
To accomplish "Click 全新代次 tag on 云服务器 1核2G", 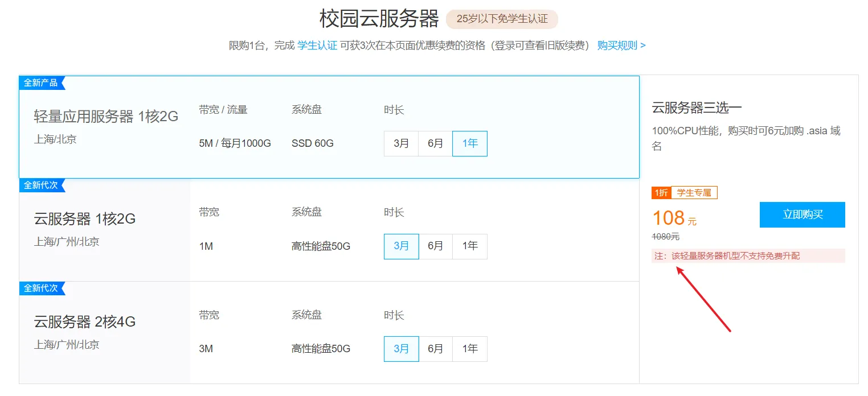I will pyautogui.click(x=41, y=185).
